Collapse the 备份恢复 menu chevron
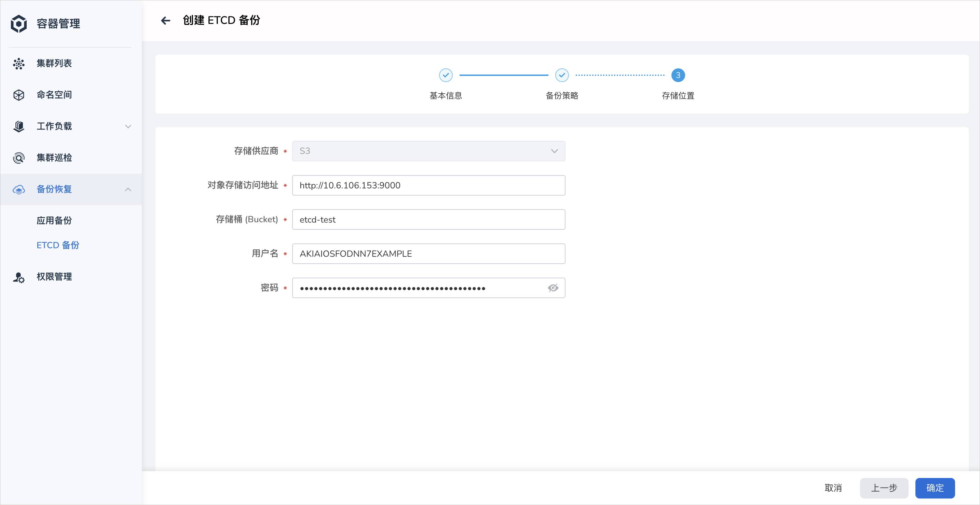 pos(128,189)
